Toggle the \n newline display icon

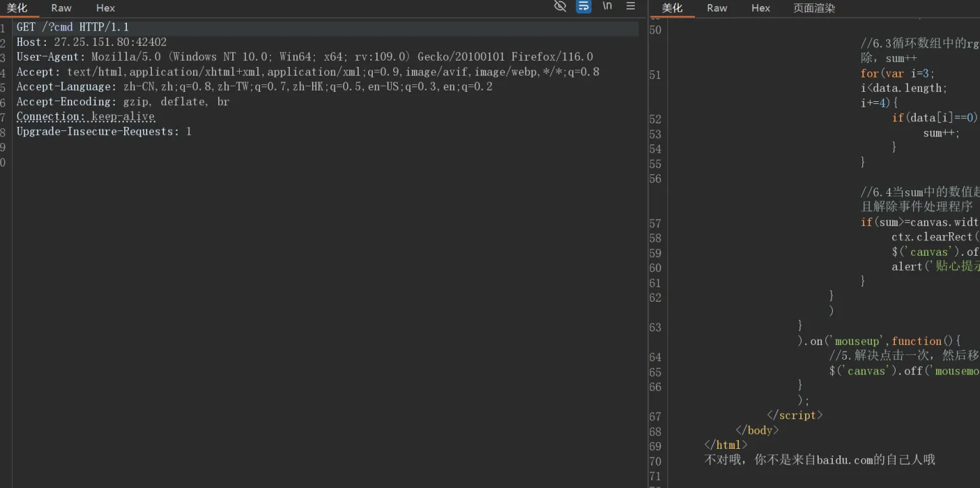pos(607,6)
